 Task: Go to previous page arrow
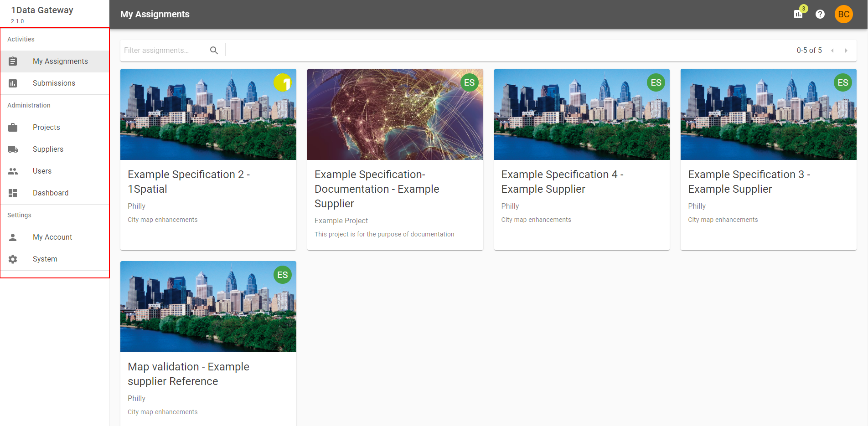pyautogui.click(x=832, y=50)
